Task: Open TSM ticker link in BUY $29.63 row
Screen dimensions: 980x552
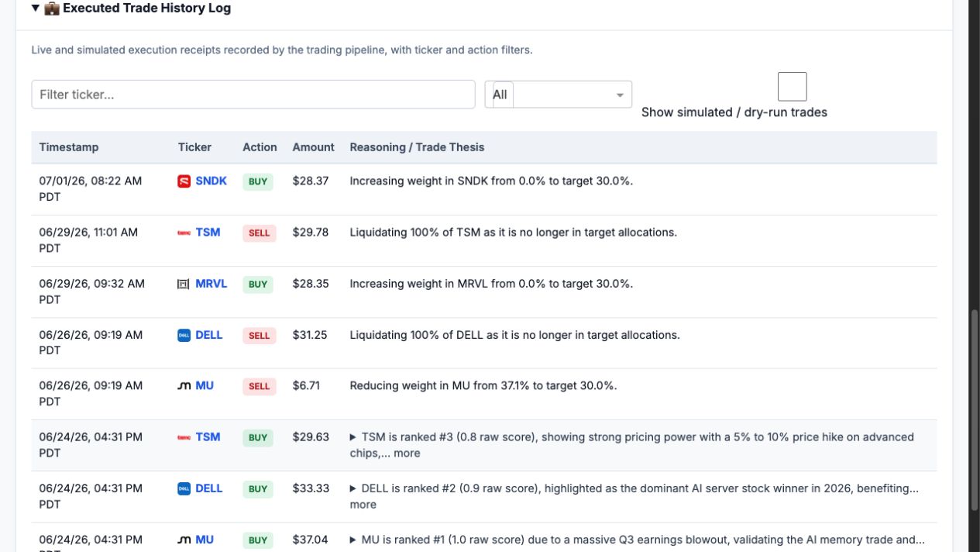Action: pyautogui.click(x=208, y=436)
